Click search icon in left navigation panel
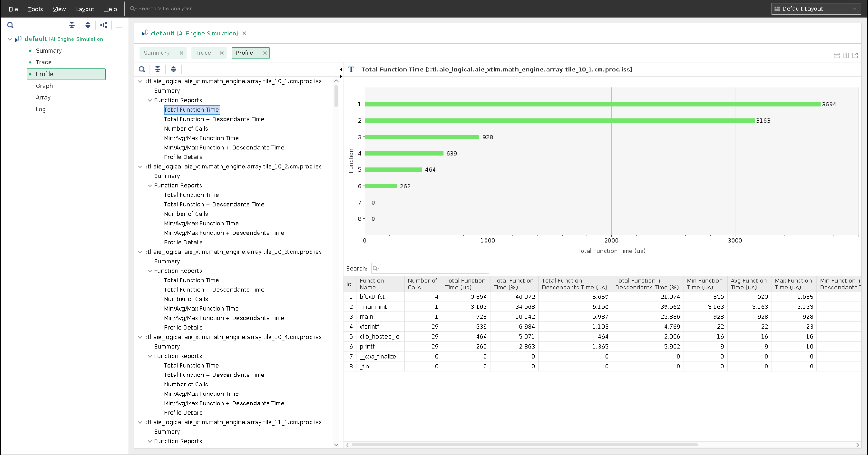The image size is (868, 455). [10, 25]
